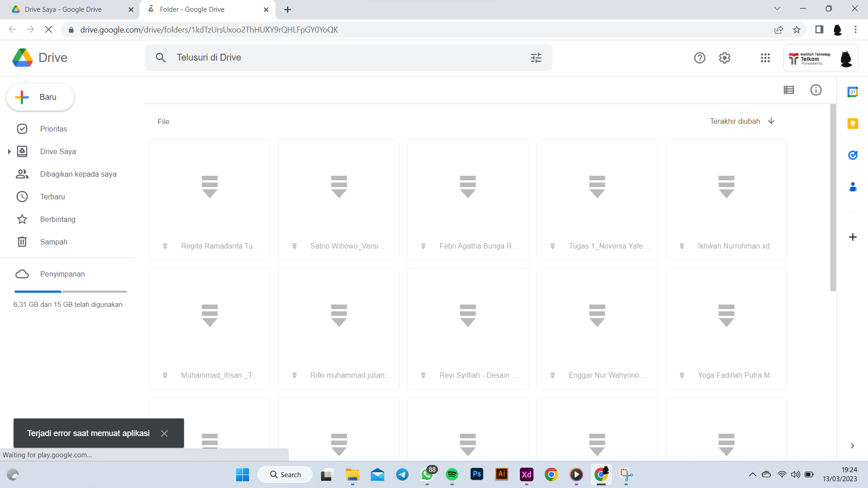Open Sampah to view trash
868x488 pixels.
[53, 242]
